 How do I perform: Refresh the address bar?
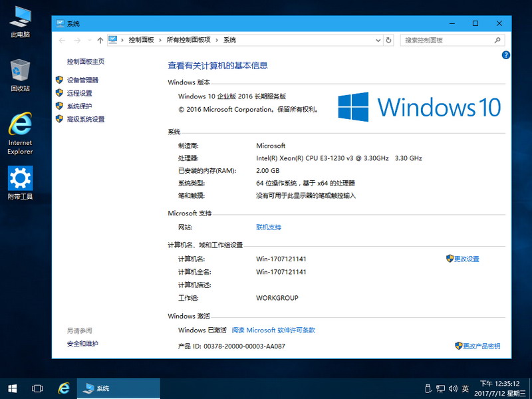(388, 41)
